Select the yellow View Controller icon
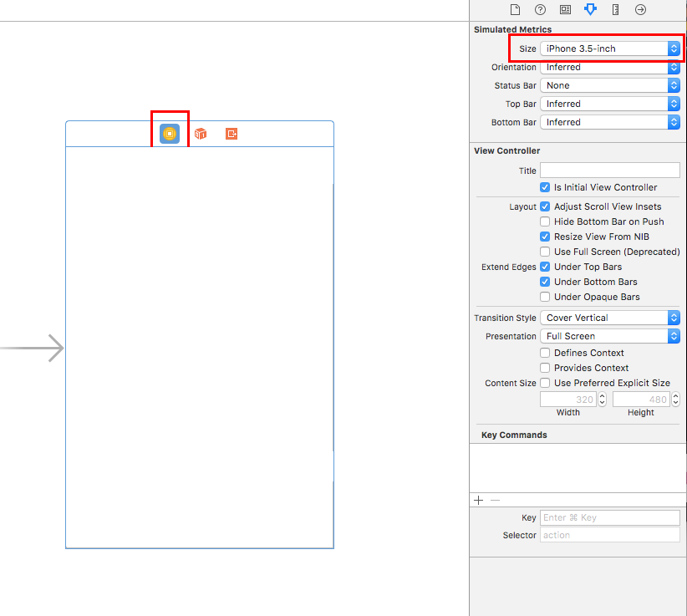This screenshot has height=616, width=687. 170,134
